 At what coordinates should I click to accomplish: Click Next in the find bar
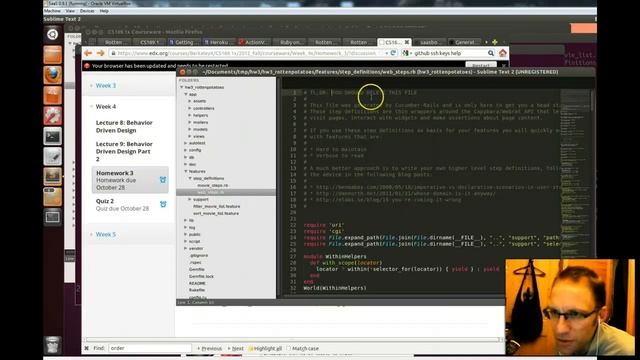coord(236,349)
